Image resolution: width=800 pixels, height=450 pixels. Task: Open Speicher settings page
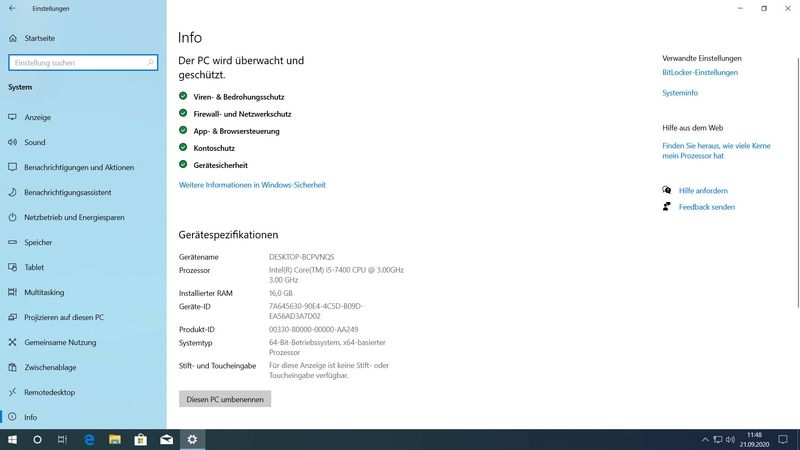pos(38,242)
